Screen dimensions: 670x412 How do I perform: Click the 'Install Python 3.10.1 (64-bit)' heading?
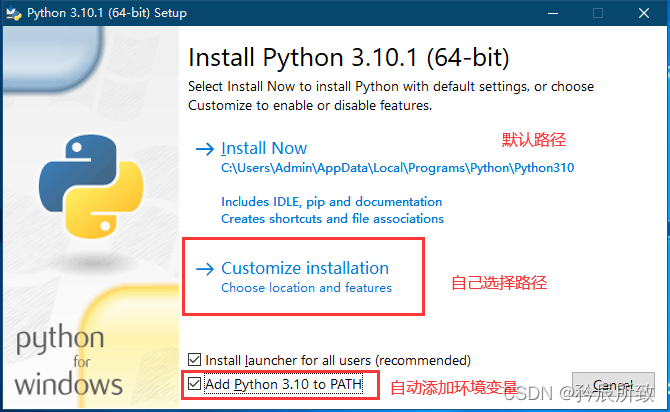point(349,56)
